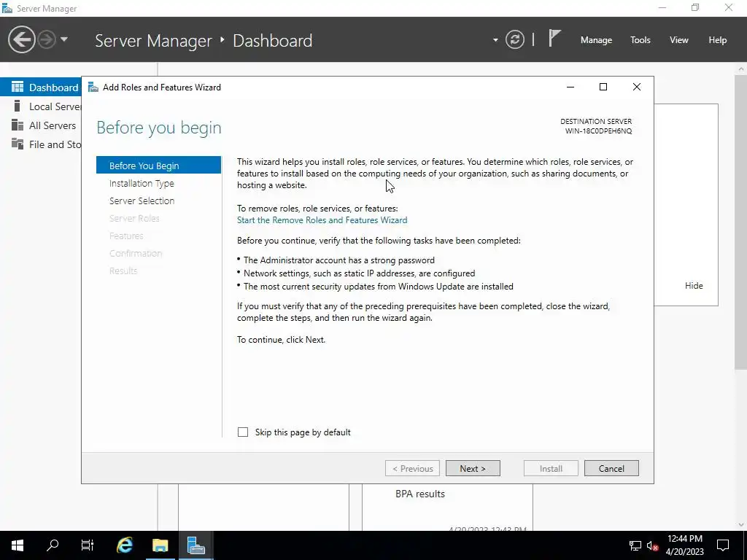Enable Skip this page by default
747x560 pixels.
[243, 432]
